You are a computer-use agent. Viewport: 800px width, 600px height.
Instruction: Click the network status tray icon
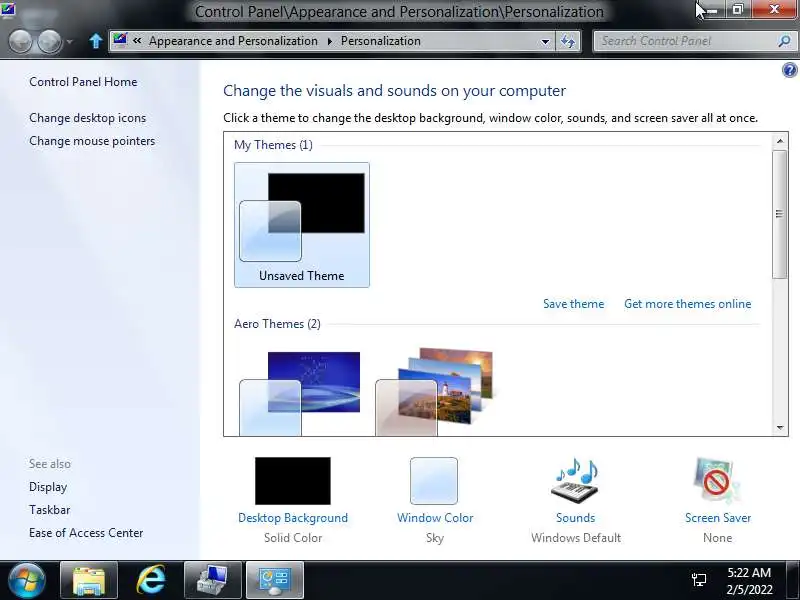pyautogui.click(x=699, y=580)
